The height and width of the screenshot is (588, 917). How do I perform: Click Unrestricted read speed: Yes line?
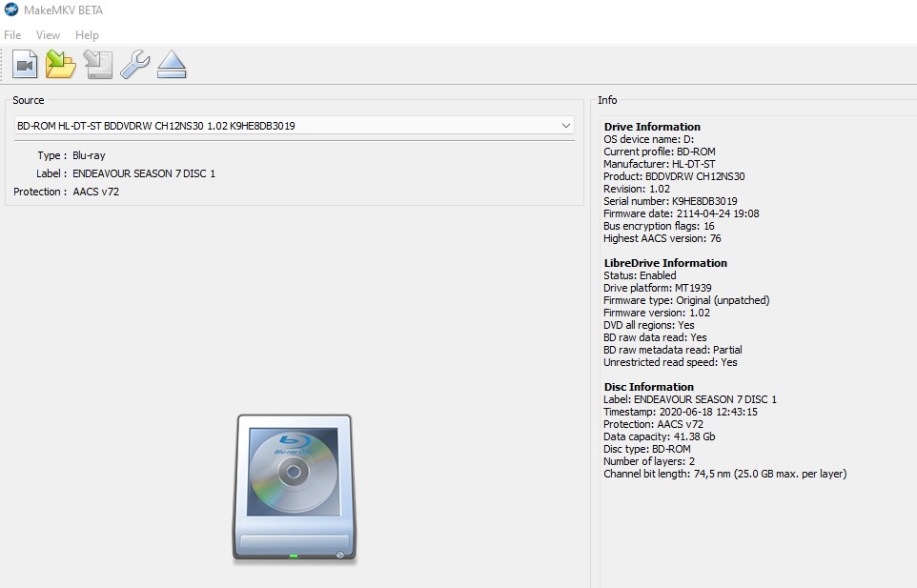[670, 362]
